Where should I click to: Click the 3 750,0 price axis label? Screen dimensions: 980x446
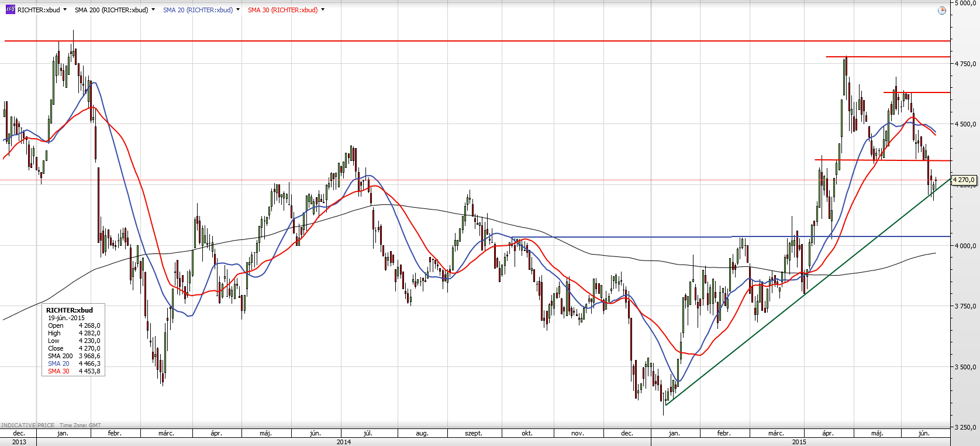tap(965, 306)
